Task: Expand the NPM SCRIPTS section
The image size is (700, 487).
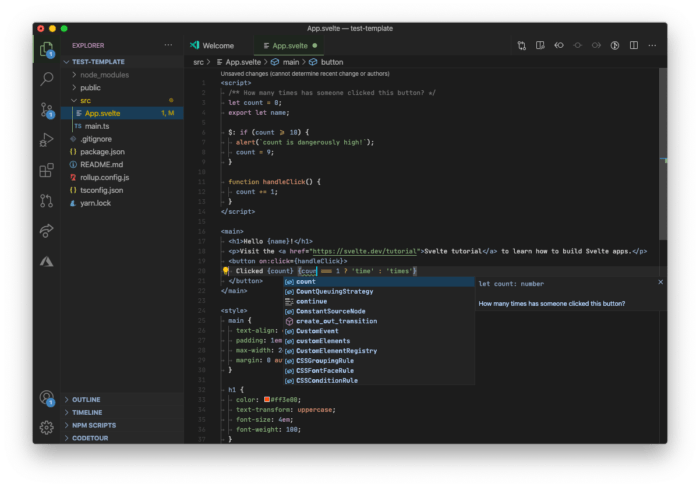Action: coord(93,424)
